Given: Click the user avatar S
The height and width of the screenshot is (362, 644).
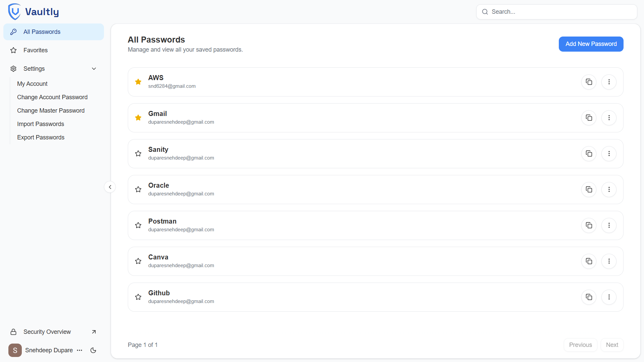Looking at the screenshot, I should (15, 350).
